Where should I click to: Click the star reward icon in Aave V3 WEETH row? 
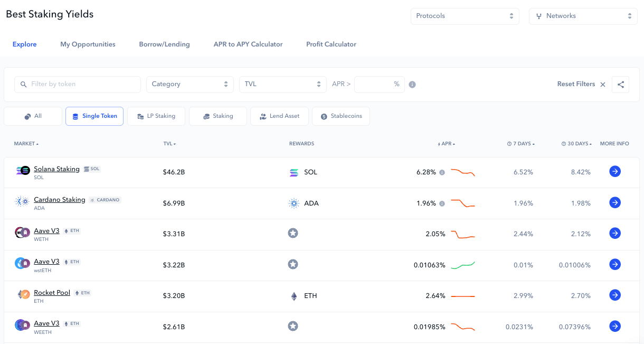click(293, 326)
